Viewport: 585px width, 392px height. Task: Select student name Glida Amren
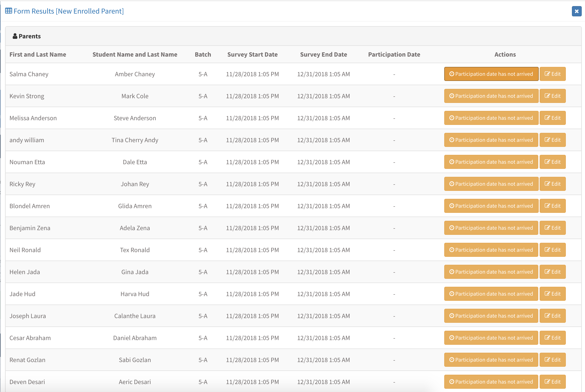tap(135, 206)
